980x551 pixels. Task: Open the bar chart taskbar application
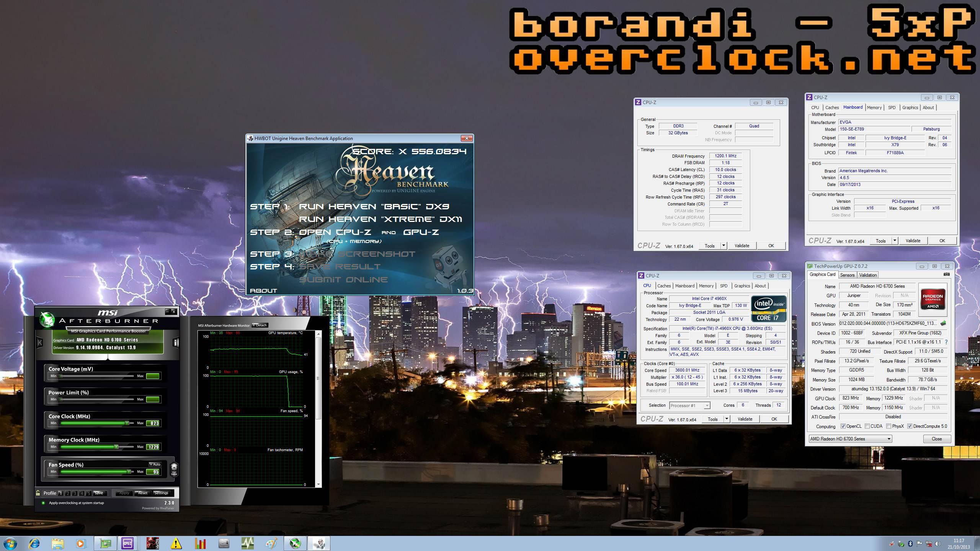200,543
